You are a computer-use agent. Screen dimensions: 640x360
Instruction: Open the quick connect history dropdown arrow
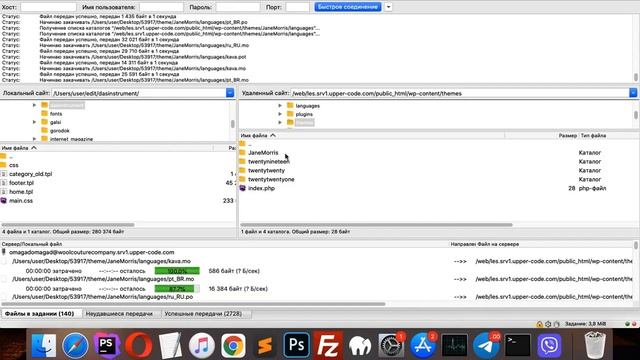388,7
